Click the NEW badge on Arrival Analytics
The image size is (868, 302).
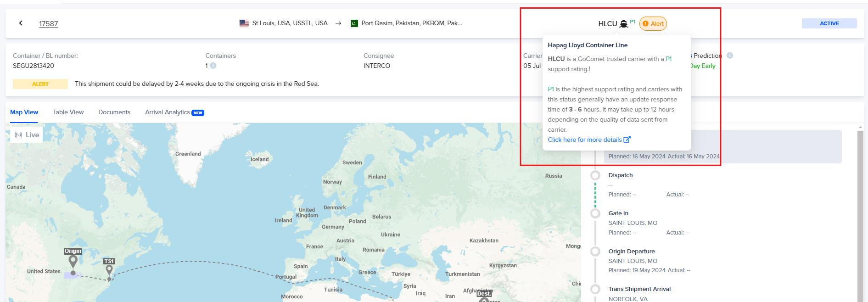coord(198,113)
